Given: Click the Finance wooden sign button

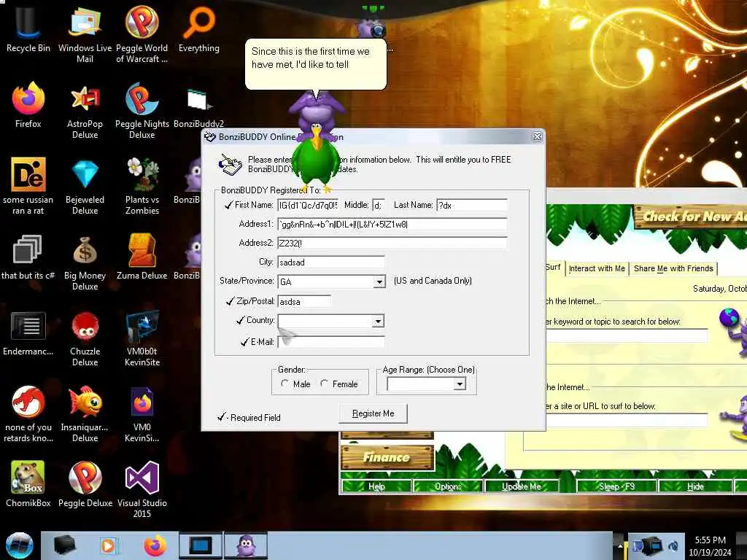Looking at the screenshot, I should coord(387,457).
